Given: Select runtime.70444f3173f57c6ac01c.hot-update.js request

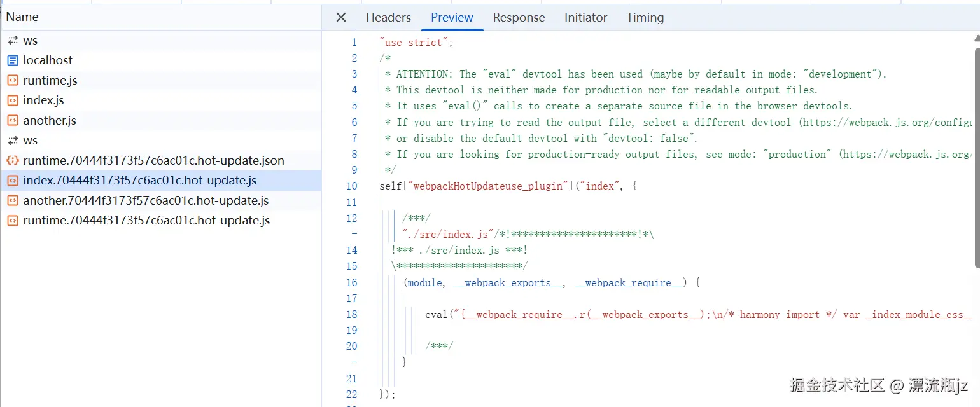Looking at the screenshot, I should coord(160,221).
